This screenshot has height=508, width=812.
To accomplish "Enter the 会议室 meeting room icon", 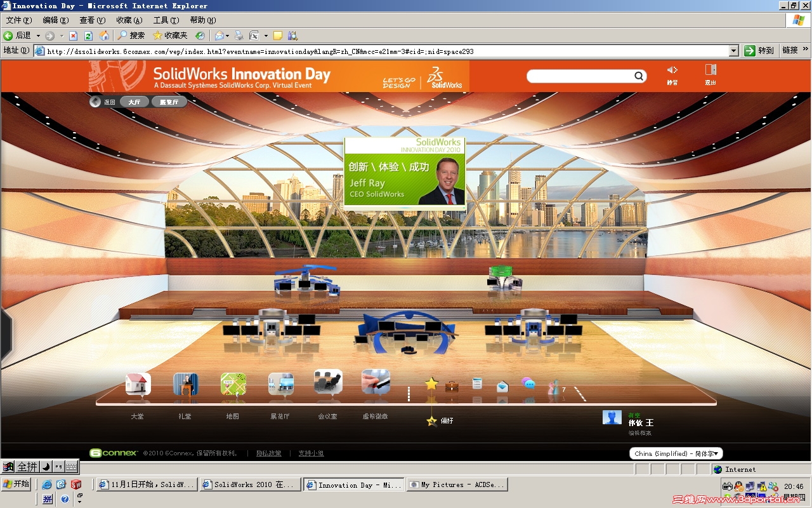I will pyautogui.click(x=328, y=382).
